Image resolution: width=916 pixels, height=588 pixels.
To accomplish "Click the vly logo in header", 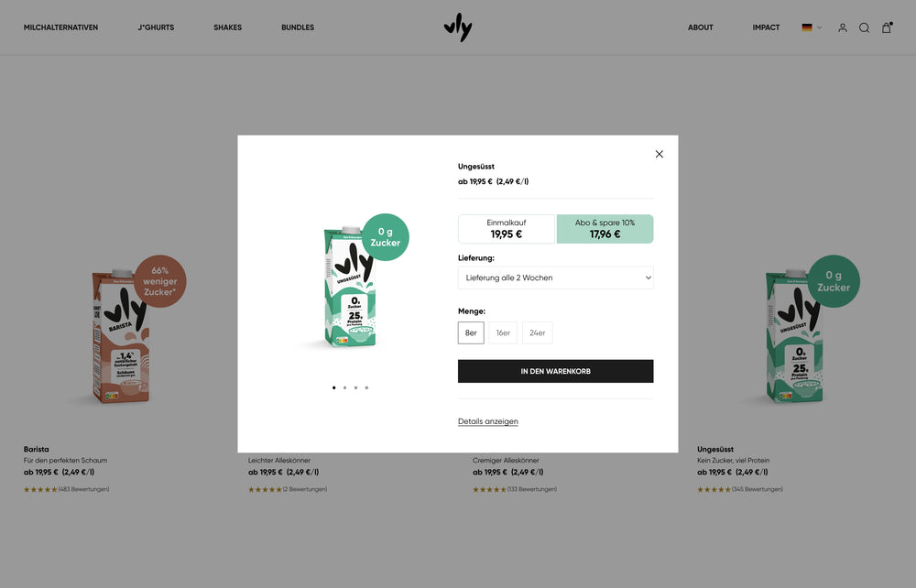I will tap(458, 27).
